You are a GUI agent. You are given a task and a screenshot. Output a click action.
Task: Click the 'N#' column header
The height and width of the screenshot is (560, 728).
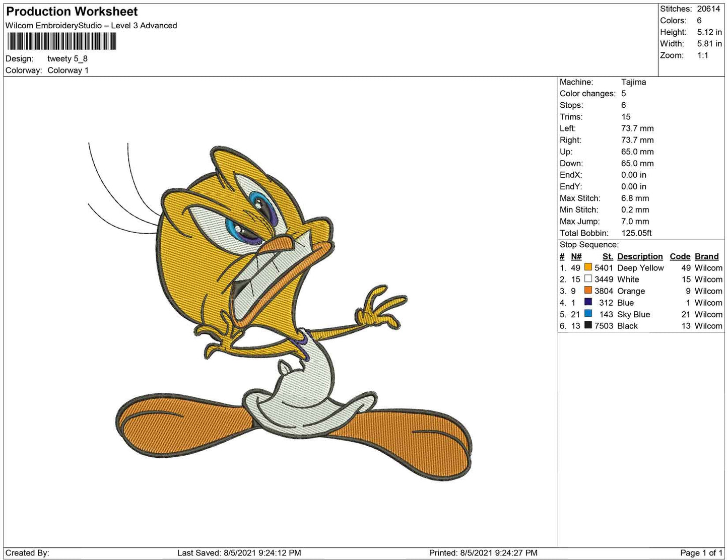pos(576,256)
